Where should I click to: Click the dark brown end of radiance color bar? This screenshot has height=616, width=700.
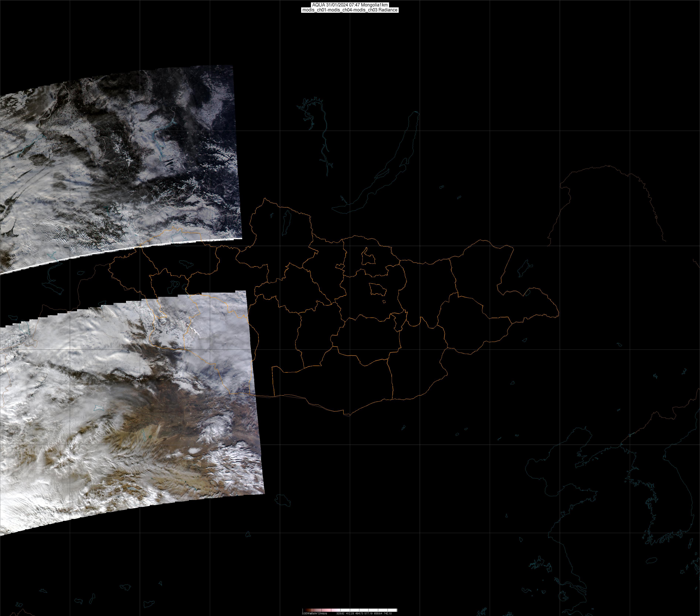(x=306, y=610)
